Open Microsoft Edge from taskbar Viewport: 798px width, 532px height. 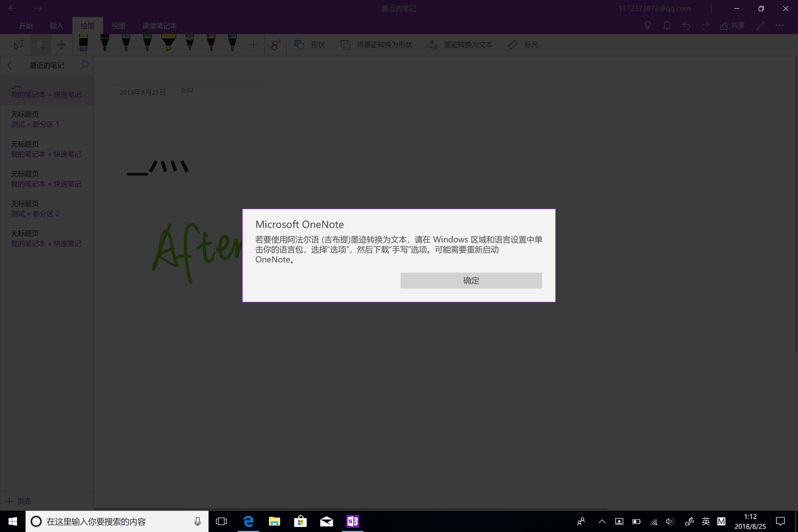(x=248, y=521)
